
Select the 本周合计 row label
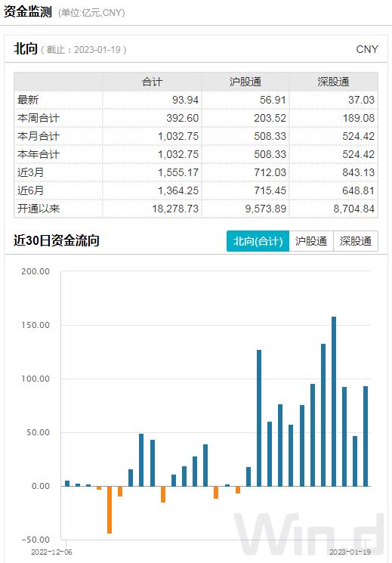(x=39, y=118)
